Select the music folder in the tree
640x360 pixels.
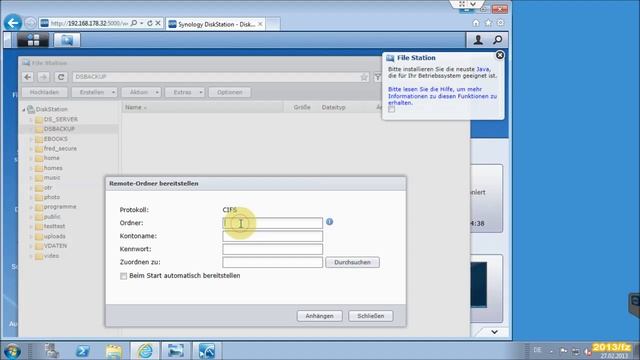click(52, 178)
